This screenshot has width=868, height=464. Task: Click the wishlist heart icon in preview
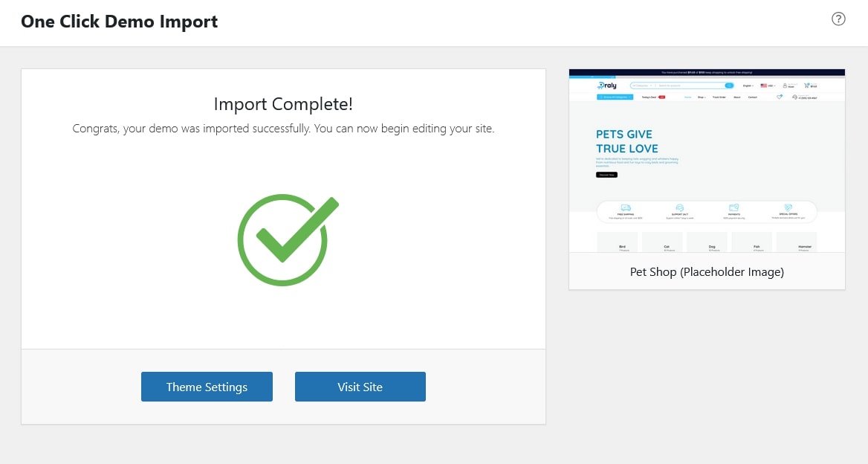(780, 97)
